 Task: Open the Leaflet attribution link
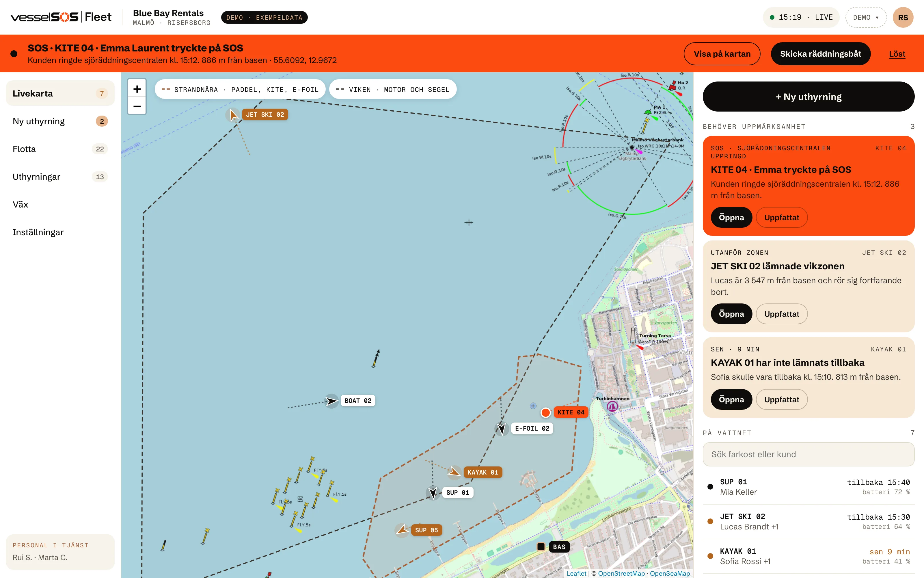576,573
